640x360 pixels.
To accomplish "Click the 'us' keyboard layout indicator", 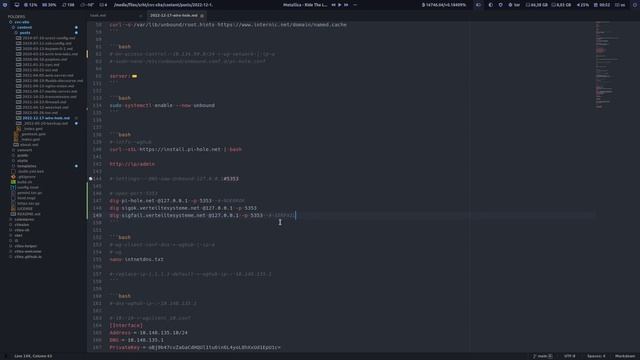I will click(620, 5).
